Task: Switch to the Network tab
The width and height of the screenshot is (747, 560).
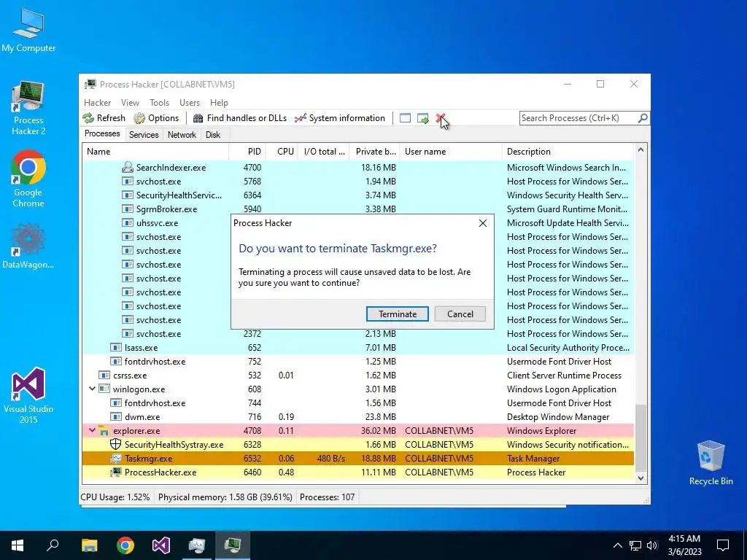Action: pos(182,135)
